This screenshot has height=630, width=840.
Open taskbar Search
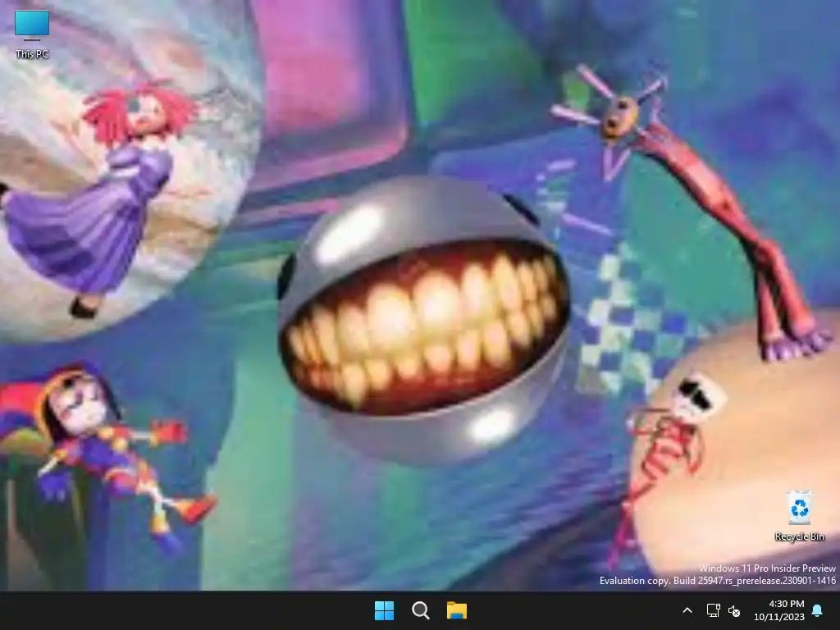(x=421, y=610)
